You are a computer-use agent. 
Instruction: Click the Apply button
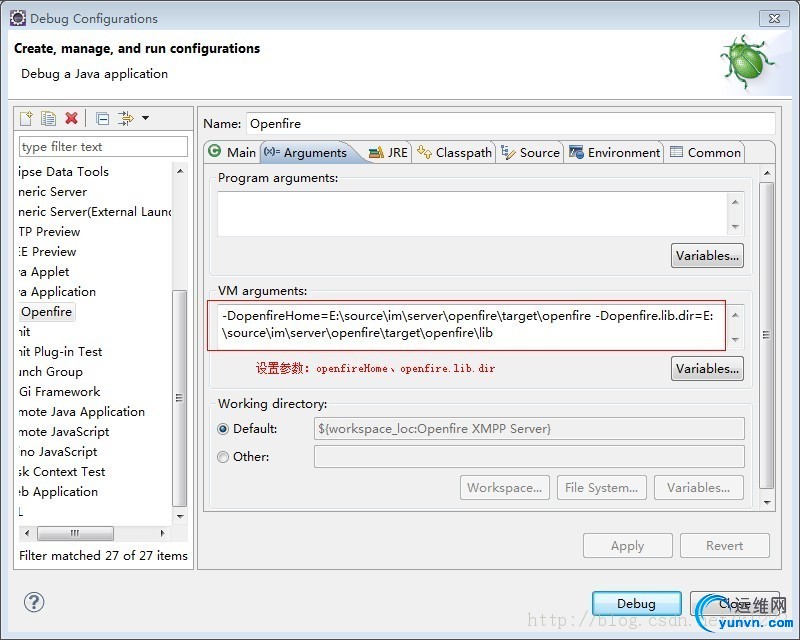tap(628, 546)
